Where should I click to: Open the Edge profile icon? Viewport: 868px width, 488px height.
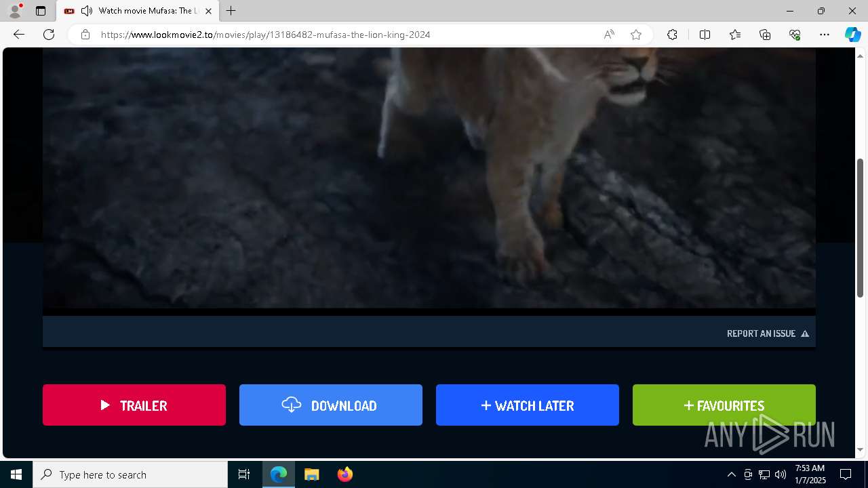[15, 11]
